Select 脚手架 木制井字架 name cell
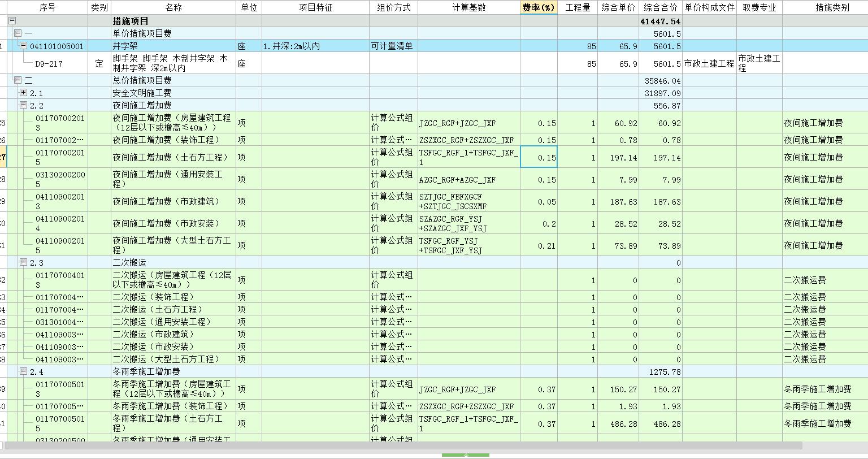The height and width of the screenshot is (459, 868). [x=173, y=63]
